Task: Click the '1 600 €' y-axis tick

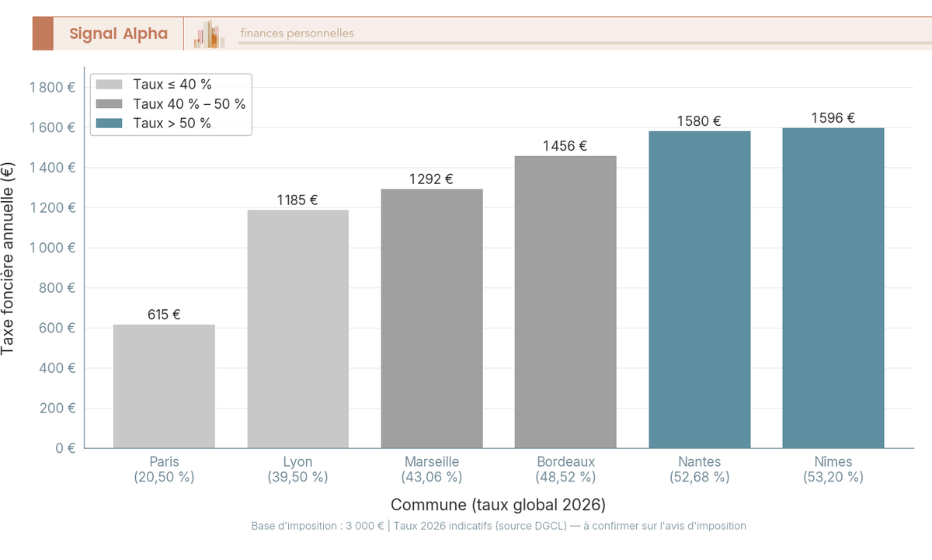Action: coord(52,127)
